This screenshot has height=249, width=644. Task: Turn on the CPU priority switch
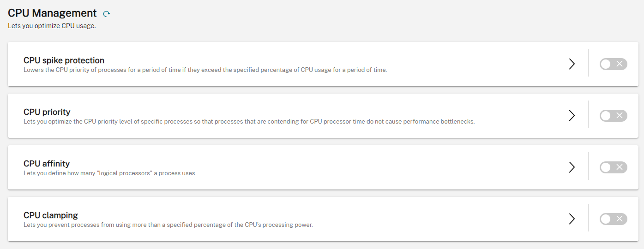[x=613, y=116]
